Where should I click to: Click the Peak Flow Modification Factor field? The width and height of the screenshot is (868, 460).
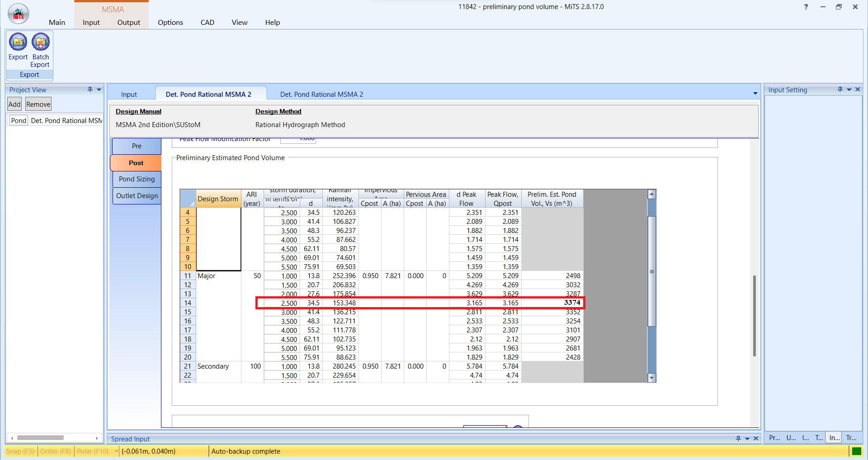coord(298,140)
